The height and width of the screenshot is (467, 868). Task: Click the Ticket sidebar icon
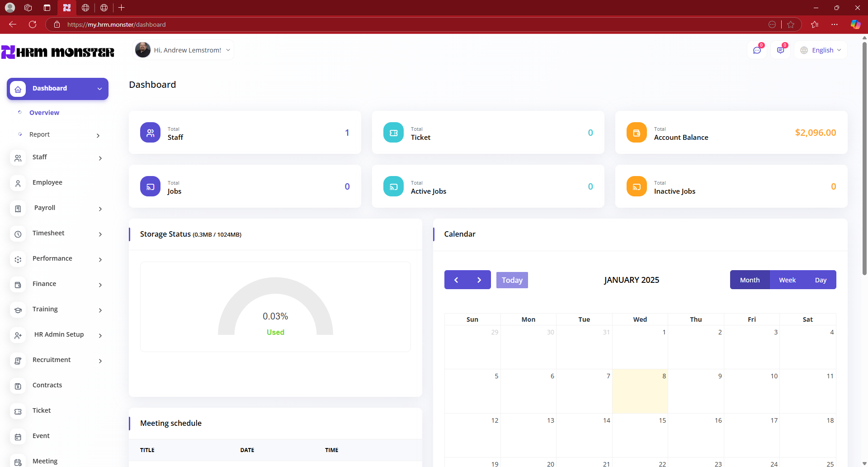(18, 411)
